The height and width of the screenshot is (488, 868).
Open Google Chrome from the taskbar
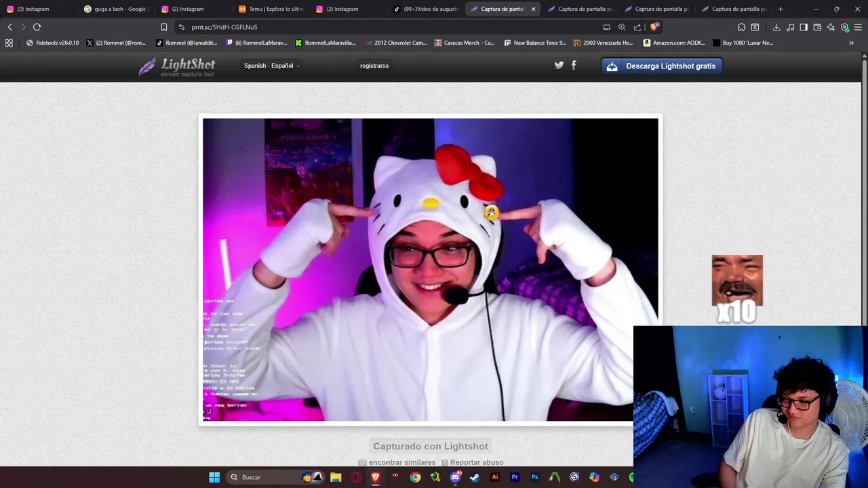pos(415,477)
